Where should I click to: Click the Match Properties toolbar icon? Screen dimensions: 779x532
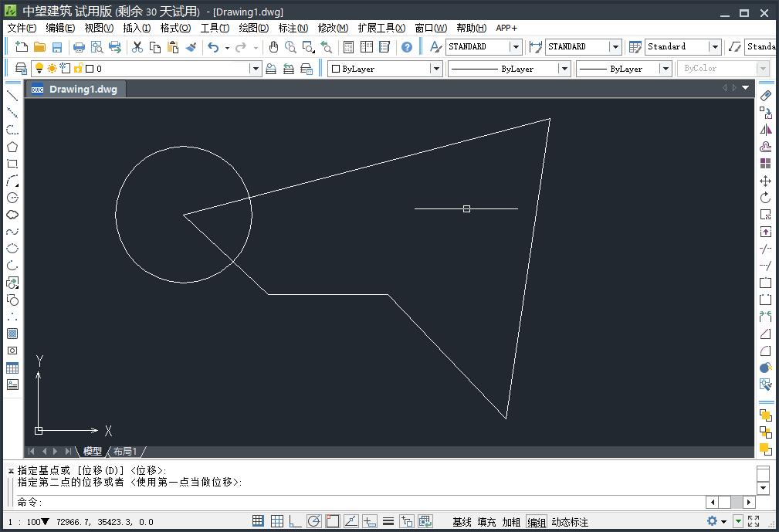[191, 46]
